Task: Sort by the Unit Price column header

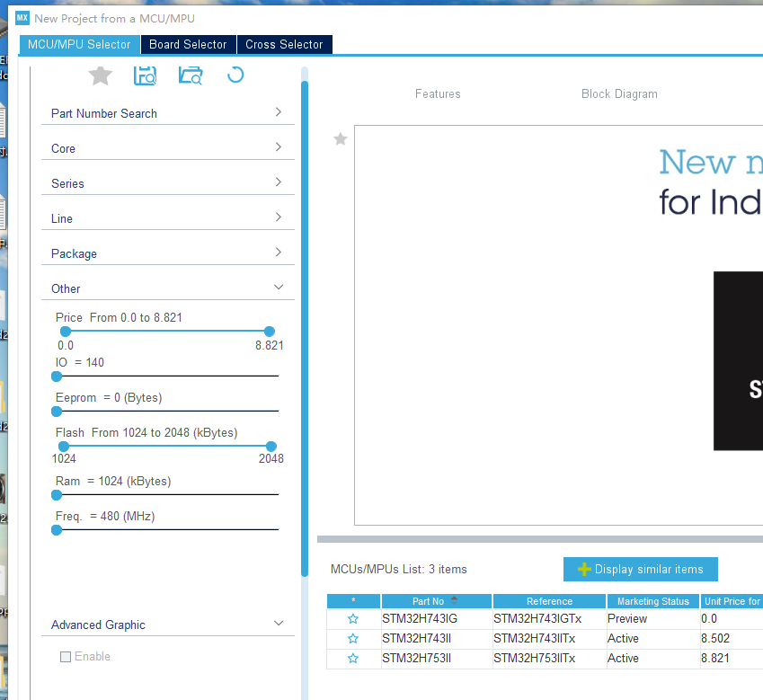Action: (732, 601)
